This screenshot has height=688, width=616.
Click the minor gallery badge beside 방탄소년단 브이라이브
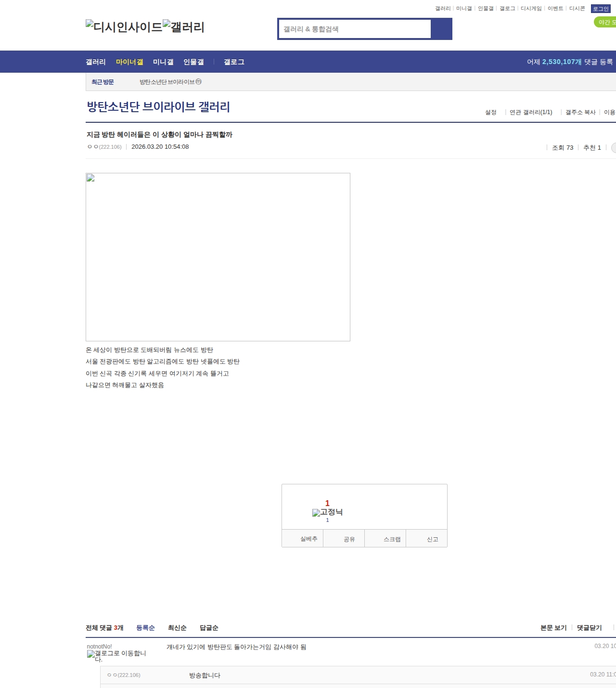[x=199, y=82]
